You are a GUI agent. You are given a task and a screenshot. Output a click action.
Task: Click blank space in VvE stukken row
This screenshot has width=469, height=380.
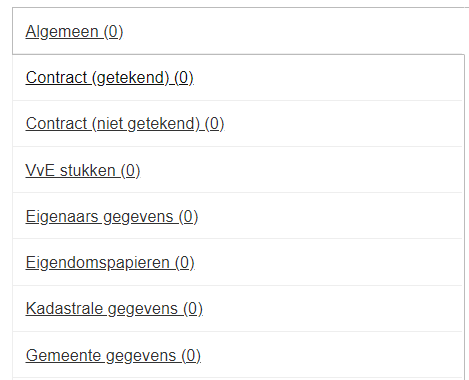(300, 170)
